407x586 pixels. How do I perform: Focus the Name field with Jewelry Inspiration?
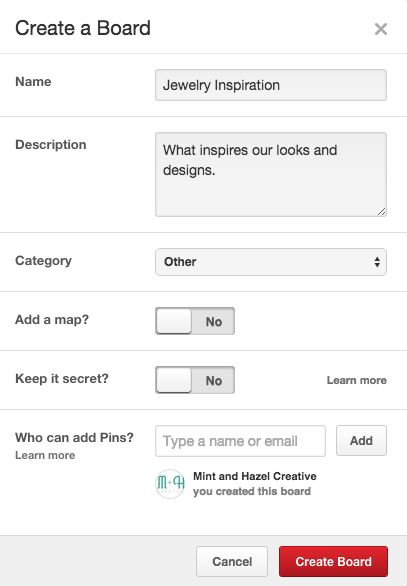click(271, 85)
